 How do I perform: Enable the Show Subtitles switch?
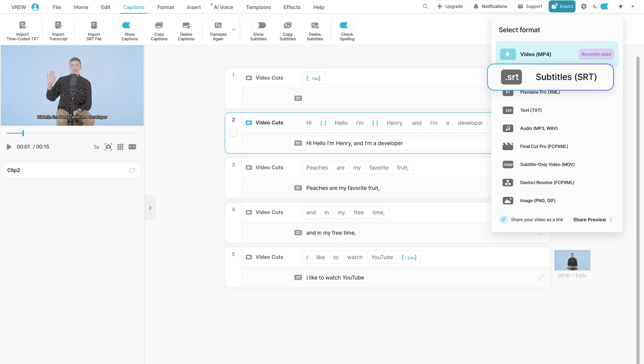point(258,25)
